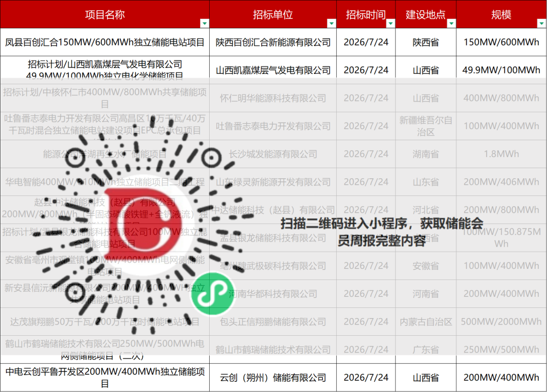Select the 100MW/400MWh cell in the 吐鲁番 row
The image size is (547, 392).
click(x=501, y=126)
